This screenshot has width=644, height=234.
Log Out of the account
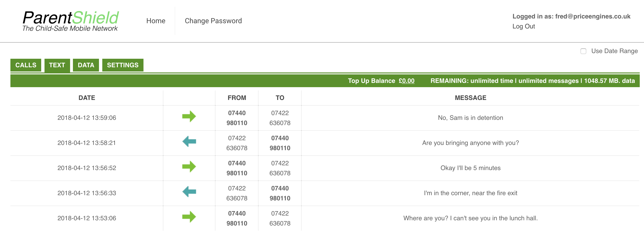[x=523, y=26]
